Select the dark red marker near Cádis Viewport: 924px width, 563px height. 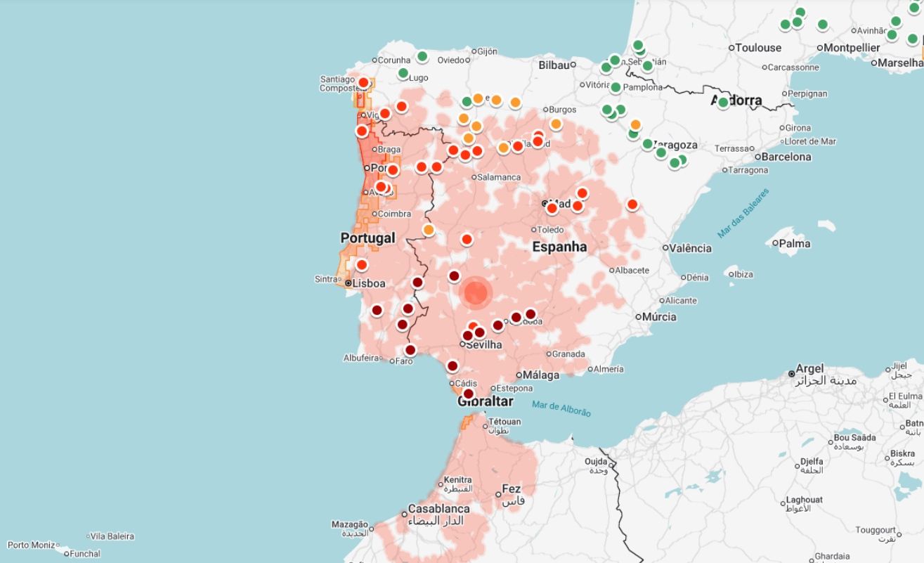tap(453, 366)
